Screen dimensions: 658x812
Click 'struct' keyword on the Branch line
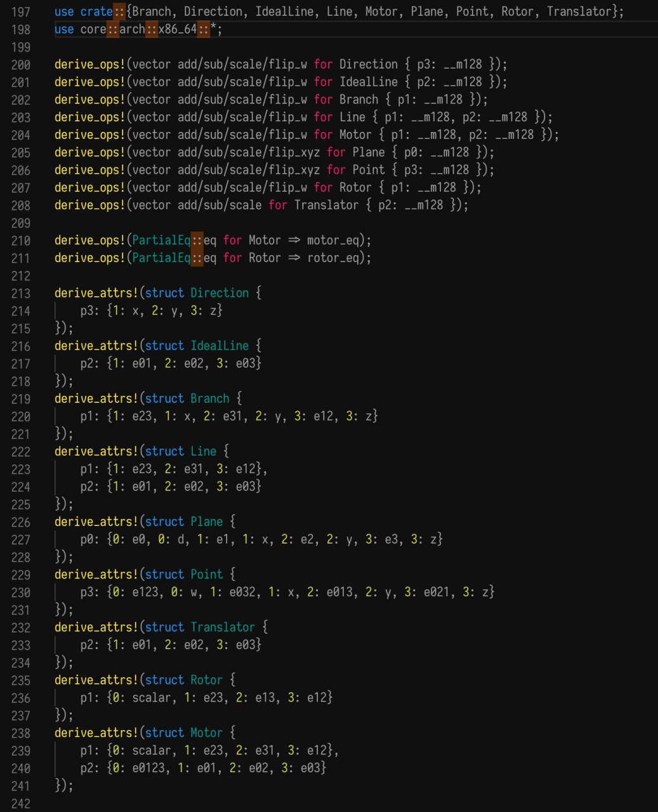[164, 399]
